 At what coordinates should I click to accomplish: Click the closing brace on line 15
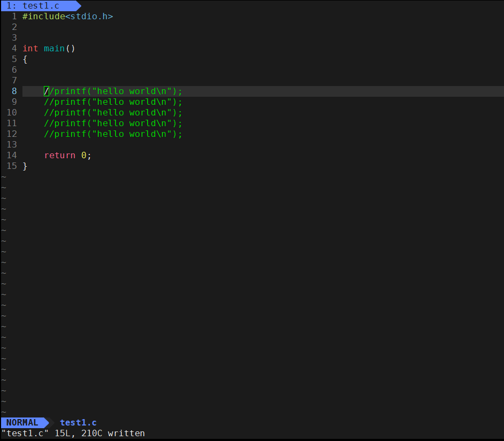point(25,166)
